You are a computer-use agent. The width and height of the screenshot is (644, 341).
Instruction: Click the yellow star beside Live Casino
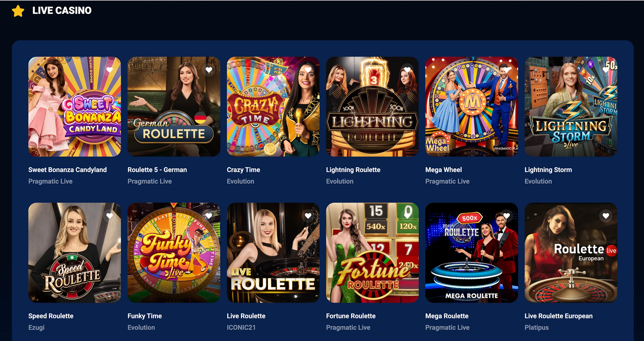tap(18, 11)
